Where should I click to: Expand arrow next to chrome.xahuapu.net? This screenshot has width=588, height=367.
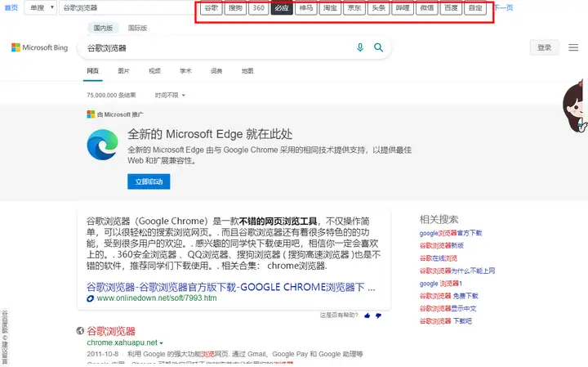click(x=161, y=343)
